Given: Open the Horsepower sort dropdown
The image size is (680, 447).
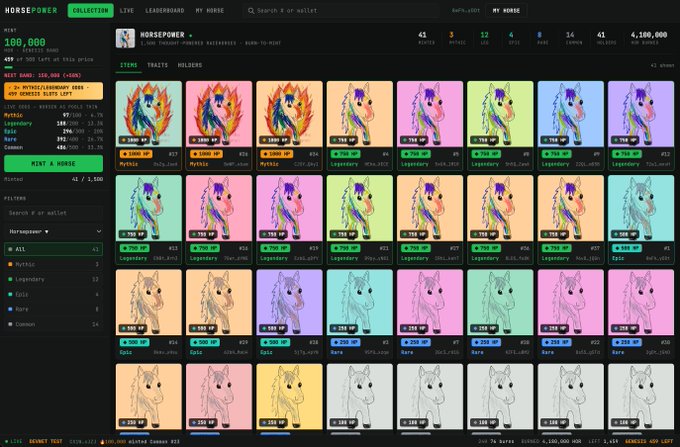Looking at the screenshot, I should click(53, 232).
